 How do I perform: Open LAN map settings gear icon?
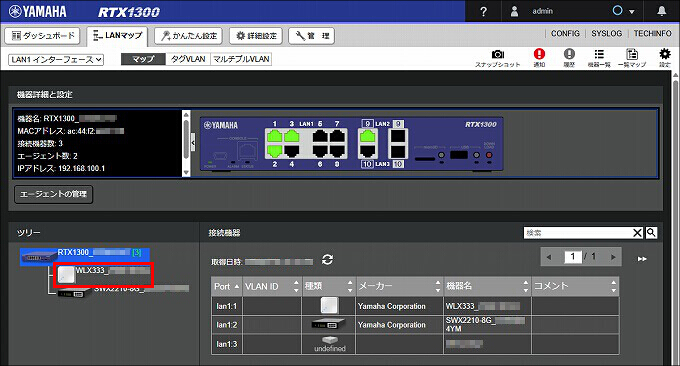click(x=664, y=58)
